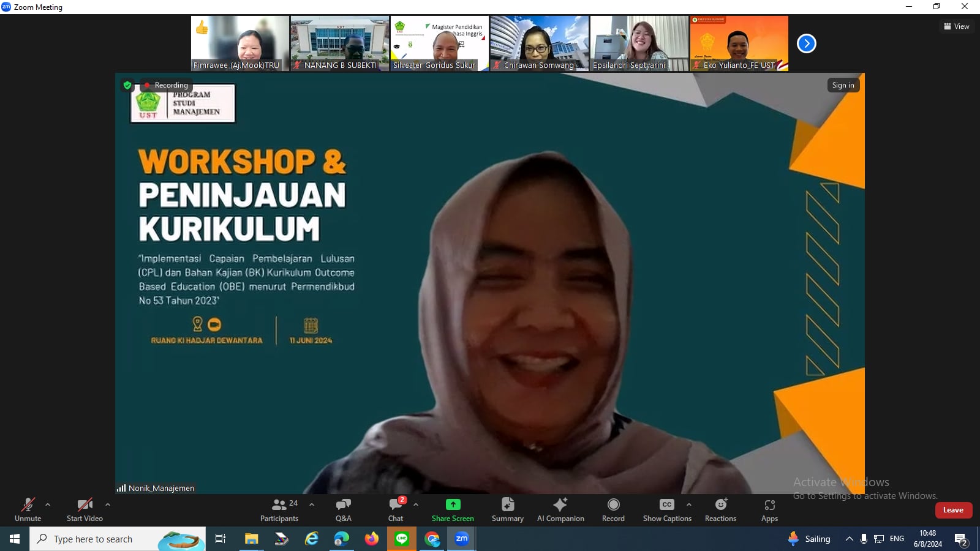The image size is (980, 551).
Task: Open Zoom Apps
Action: (x=769, y=509)
